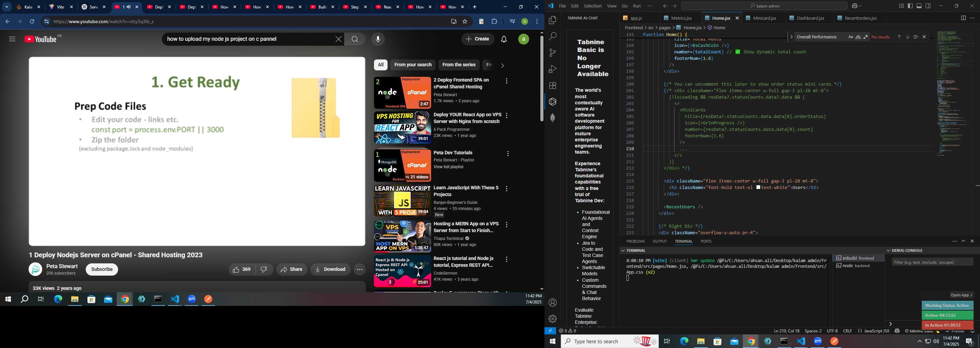Viewport: 980px width, 348px height.
Task: Toggle Use Regular Expression in find widget
Action: coord(865,37)
